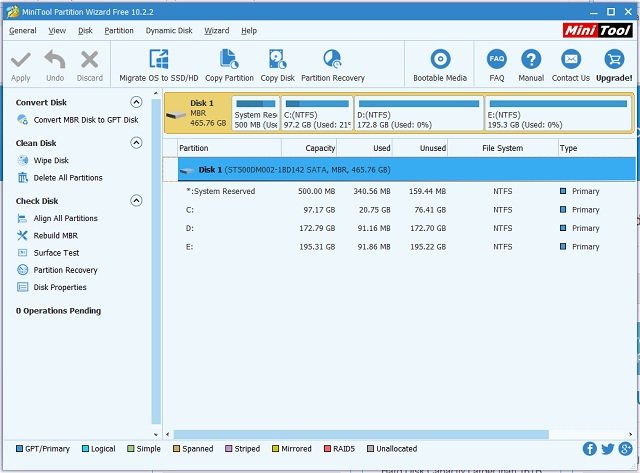Click the MiniTool logo
The width and height of the screenshot is (640, 473).
click(598, 30)
